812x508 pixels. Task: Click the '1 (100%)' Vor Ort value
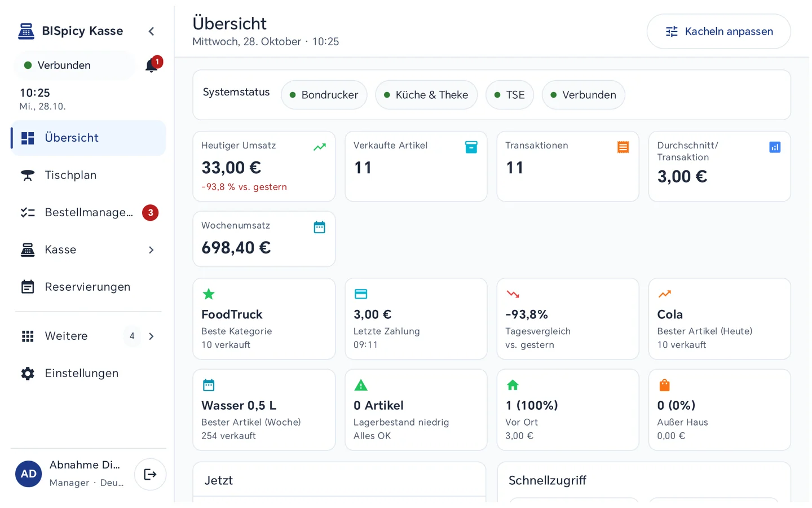pos(532,405)
